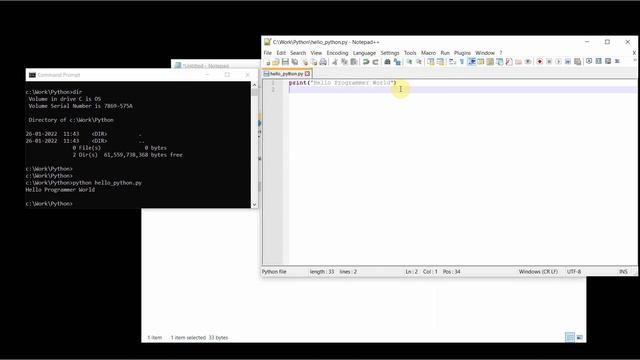Toggle Show All Characters icon

click(x=462, y=62)
